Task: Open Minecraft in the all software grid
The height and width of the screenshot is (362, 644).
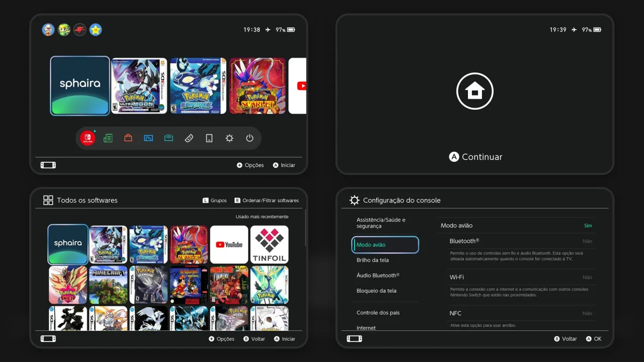Action: [x=108, y=285]
